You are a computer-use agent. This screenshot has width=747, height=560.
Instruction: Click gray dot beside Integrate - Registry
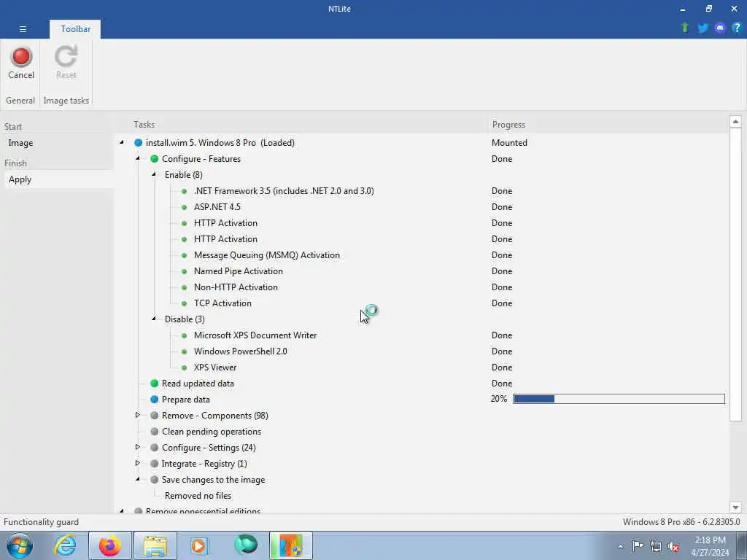pos(154,463)
